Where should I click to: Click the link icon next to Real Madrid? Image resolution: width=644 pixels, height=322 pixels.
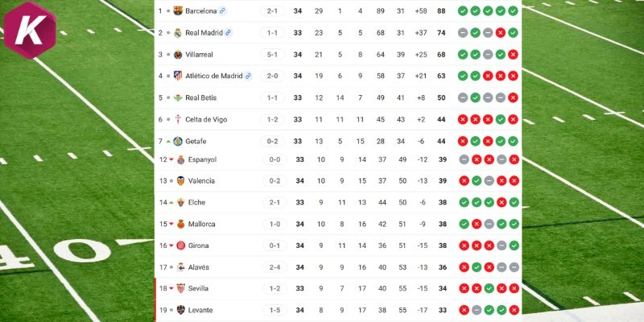click(229, 33)
